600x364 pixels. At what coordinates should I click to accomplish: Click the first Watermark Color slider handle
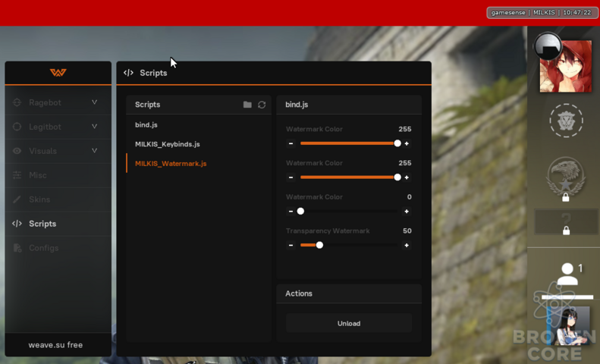pyautogui.click(x=397, y=143)
